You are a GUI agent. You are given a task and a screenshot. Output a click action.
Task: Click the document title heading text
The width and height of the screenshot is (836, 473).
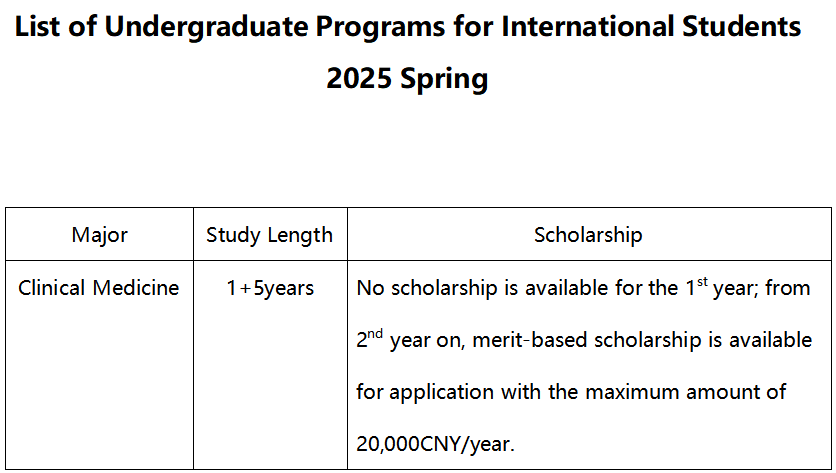coord(407,27)
